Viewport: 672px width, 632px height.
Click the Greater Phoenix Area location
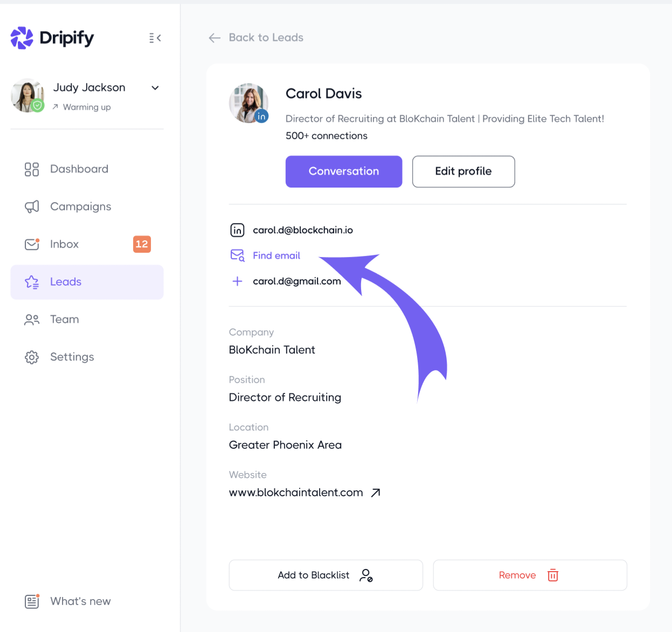click(x=285, y=445)
